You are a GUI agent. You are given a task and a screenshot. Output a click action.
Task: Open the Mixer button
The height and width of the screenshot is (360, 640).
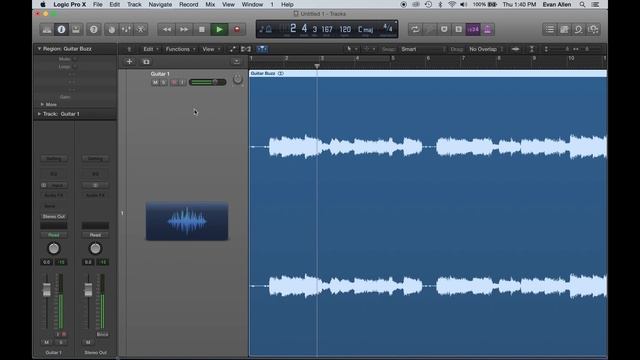tap(126, 29)
